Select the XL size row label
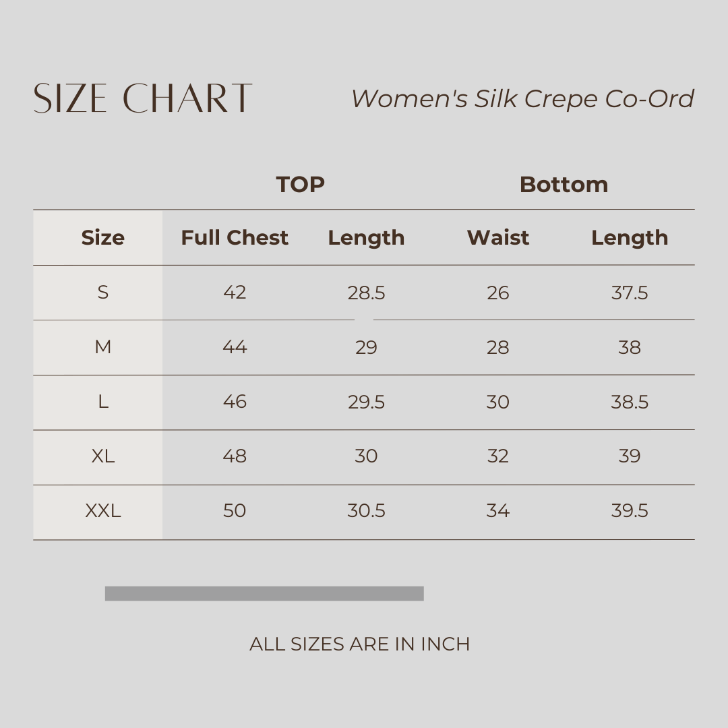 [x=102, y=456]
